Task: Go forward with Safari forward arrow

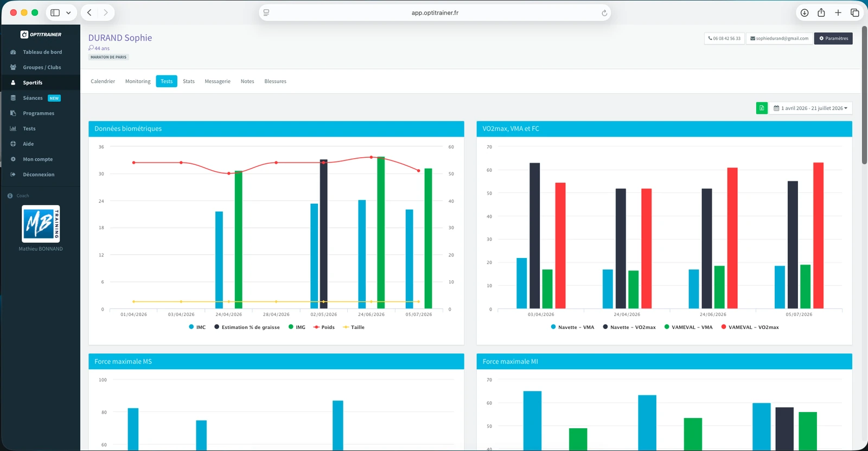Action: coord(106,12)
